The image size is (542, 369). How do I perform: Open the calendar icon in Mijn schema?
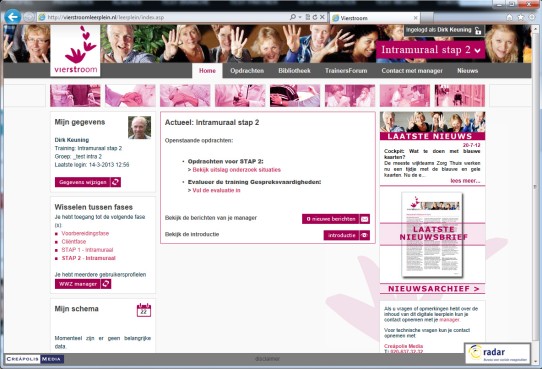pyautogui.click(x=144, y=310)
